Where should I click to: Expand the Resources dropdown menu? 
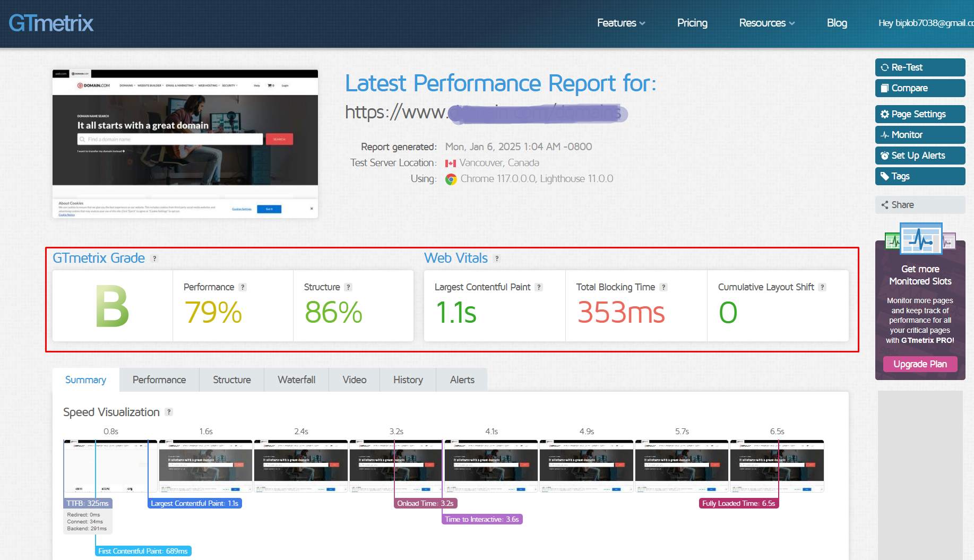click(767, 23)
